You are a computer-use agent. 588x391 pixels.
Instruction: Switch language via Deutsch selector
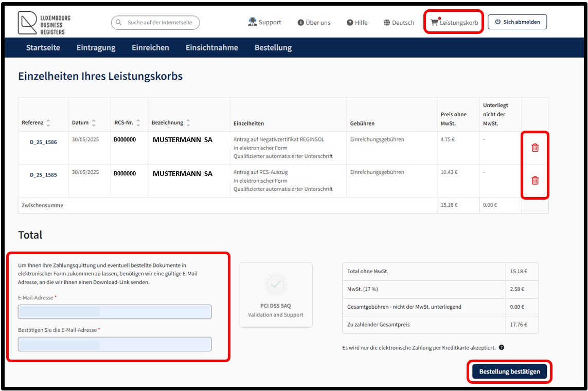[399, 23]
